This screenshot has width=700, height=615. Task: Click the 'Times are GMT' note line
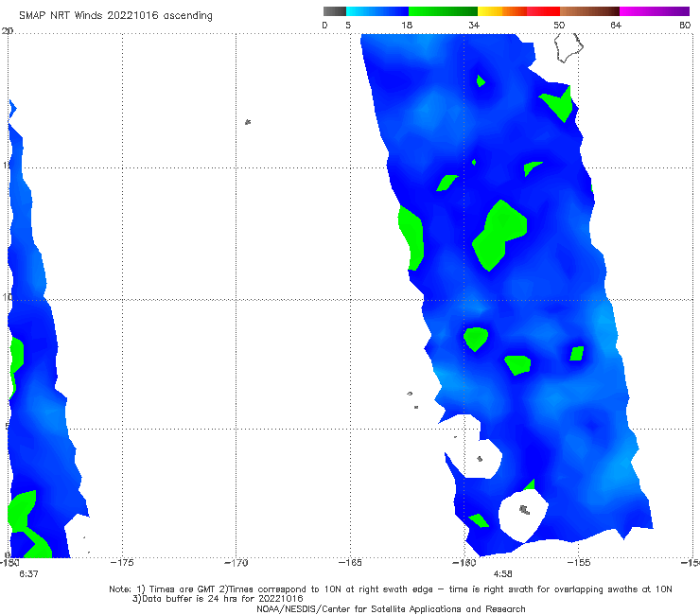(x=390, y=589)
